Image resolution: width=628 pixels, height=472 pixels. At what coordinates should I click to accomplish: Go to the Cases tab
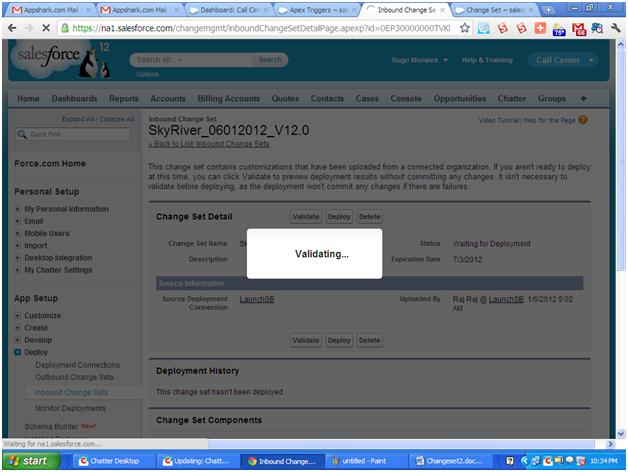(x=367, y=99)
